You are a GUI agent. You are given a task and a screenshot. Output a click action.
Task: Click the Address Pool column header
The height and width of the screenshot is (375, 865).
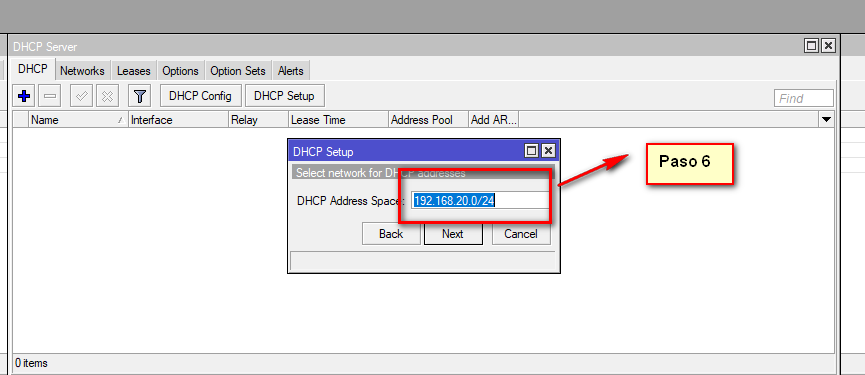(428, 120)
